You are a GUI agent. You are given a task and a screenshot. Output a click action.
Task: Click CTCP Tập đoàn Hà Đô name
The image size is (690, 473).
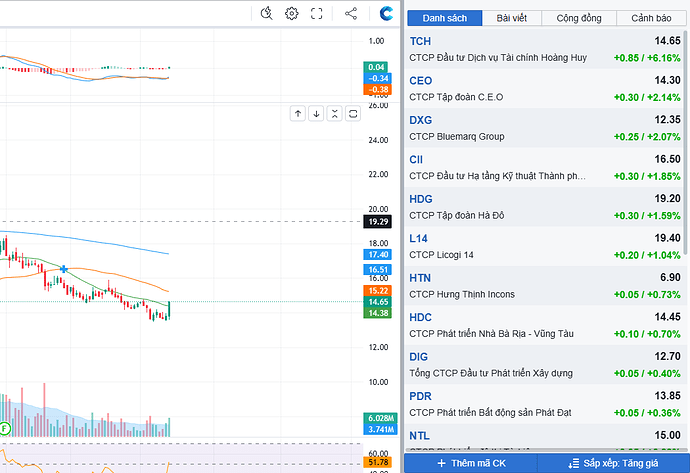(x=457, y=216)
